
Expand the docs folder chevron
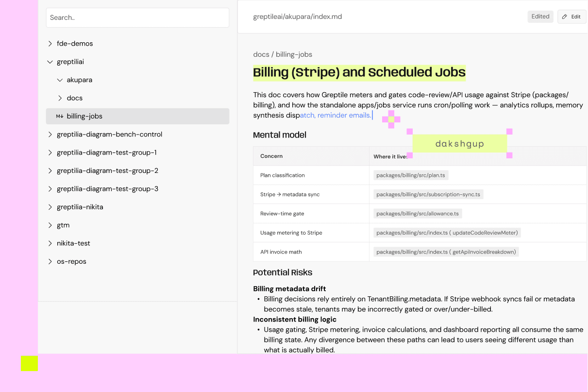pos(60,98)
